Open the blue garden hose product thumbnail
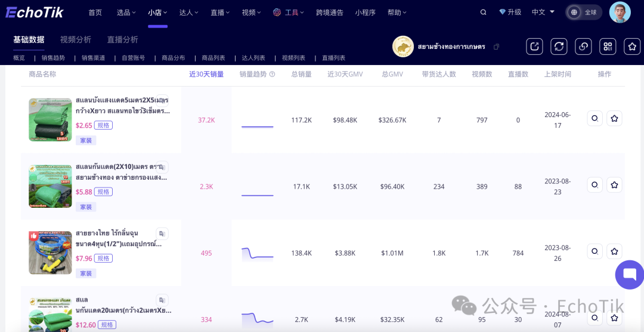The image size is (644, 332). [50, 253]
